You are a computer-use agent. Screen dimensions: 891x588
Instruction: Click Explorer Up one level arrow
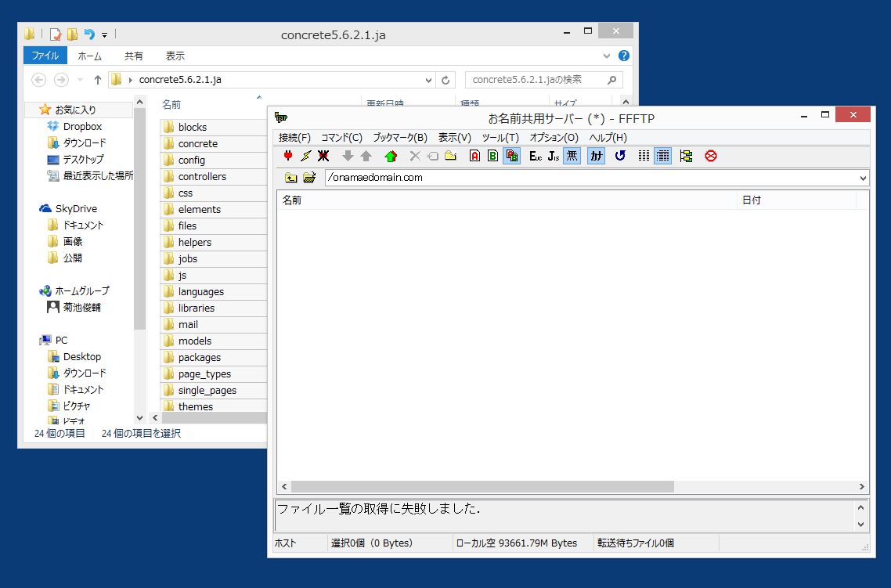click(x=97, y=80)
